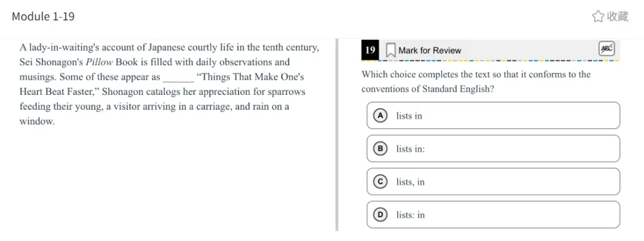Select the circled letter D
644x241 pixels.
[380, 214]
